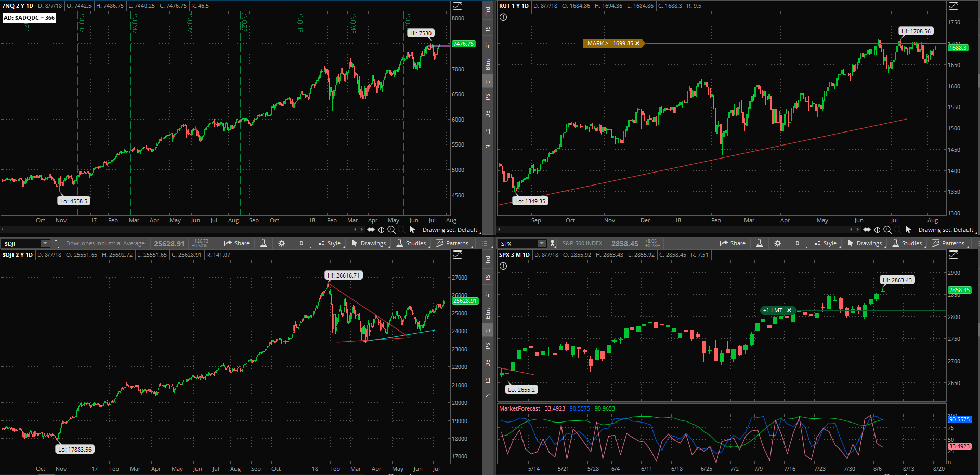This screenshot has width=980, height=475.
Task: Click the AD: $ADQDC = 366 label
Action: (x=29, y=18)
